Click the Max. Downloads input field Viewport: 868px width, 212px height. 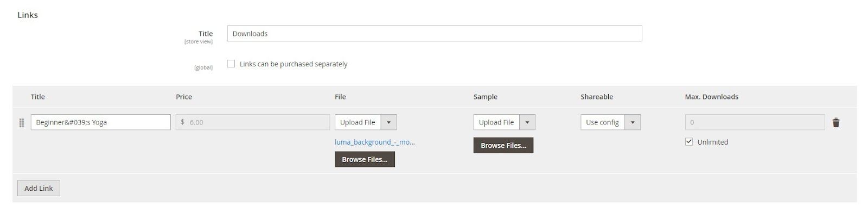click(755, 122)
